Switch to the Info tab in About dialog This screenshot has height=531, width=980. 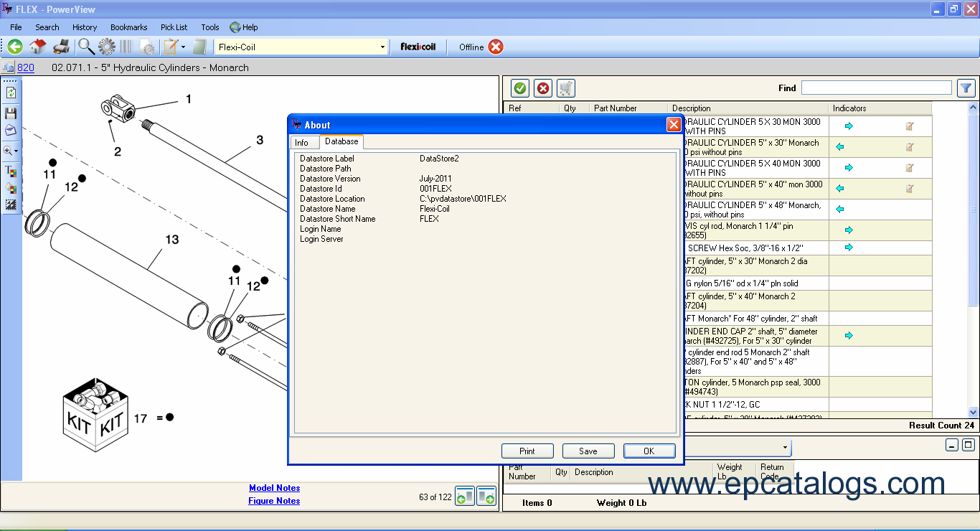302,143
